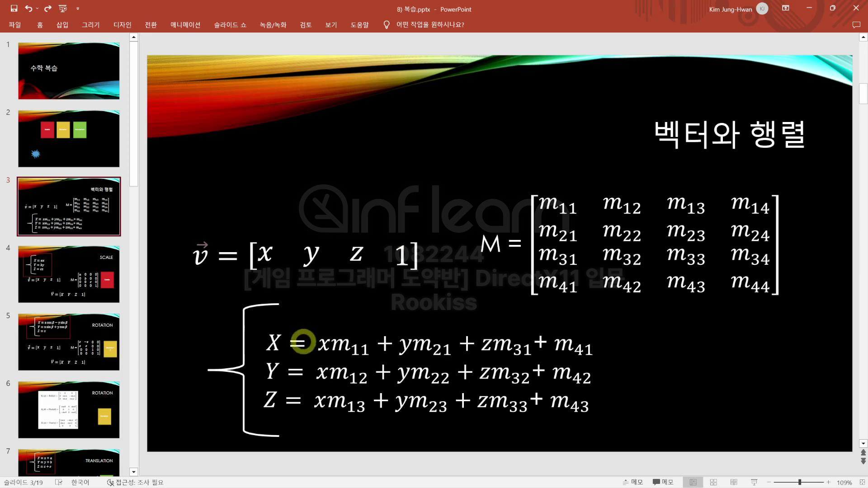Open the Undo history dropdown arrow
The width and height of the screenshot is (868, 488).
[37, 9]
